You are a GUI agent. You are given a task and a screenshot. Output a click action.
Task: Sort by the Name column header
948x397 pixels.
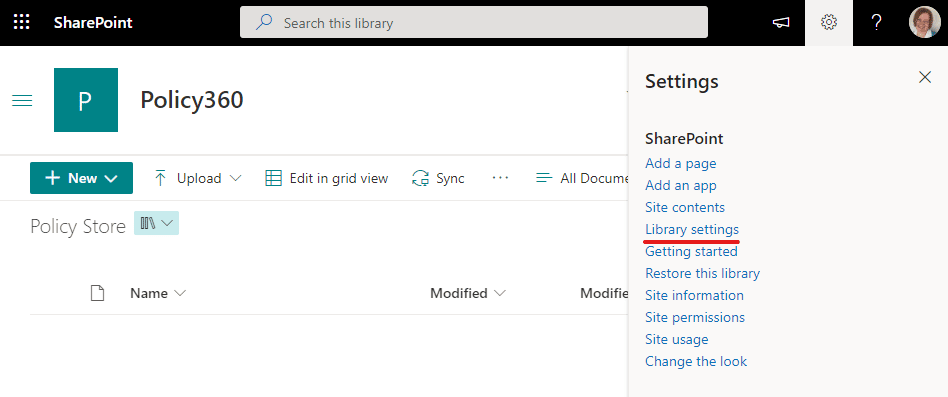pos(158,294)
